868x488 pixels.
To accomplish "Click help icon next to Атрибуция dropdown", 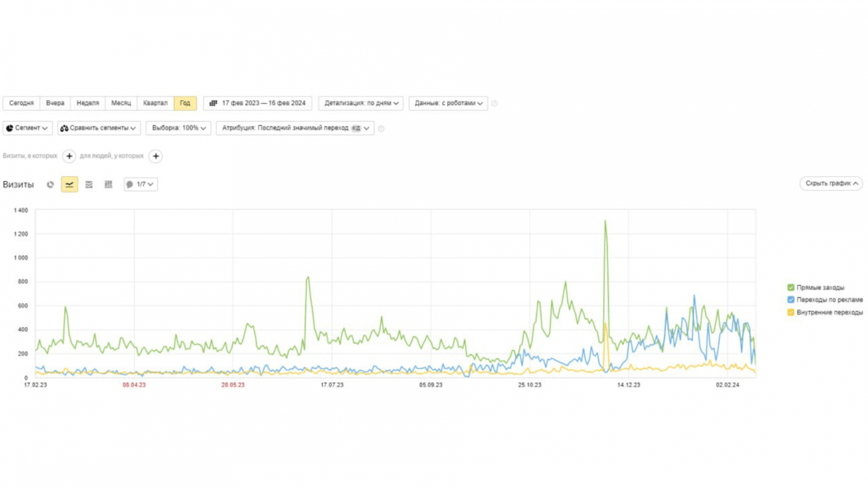I will (381, 129).
